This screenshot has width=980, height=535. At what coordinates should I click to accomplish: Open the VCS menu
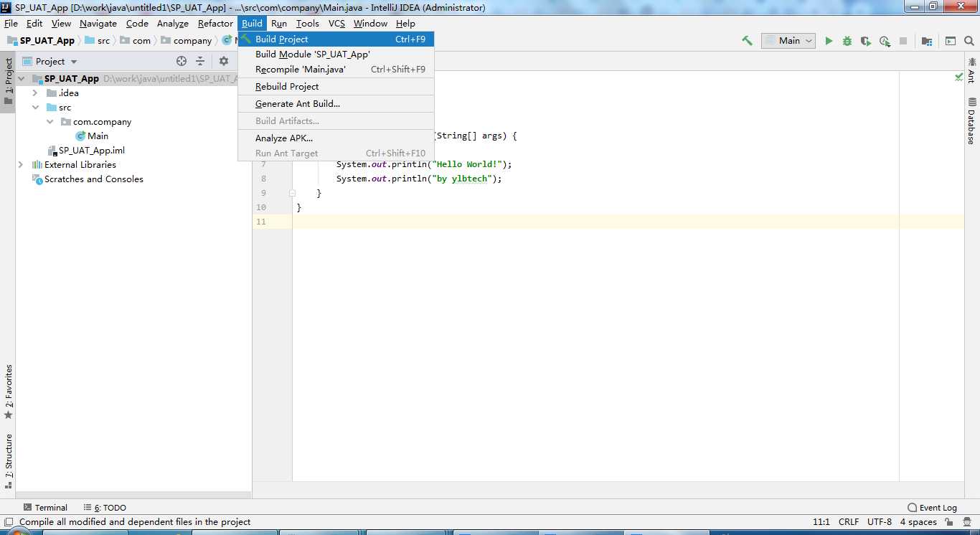point(337,24)
